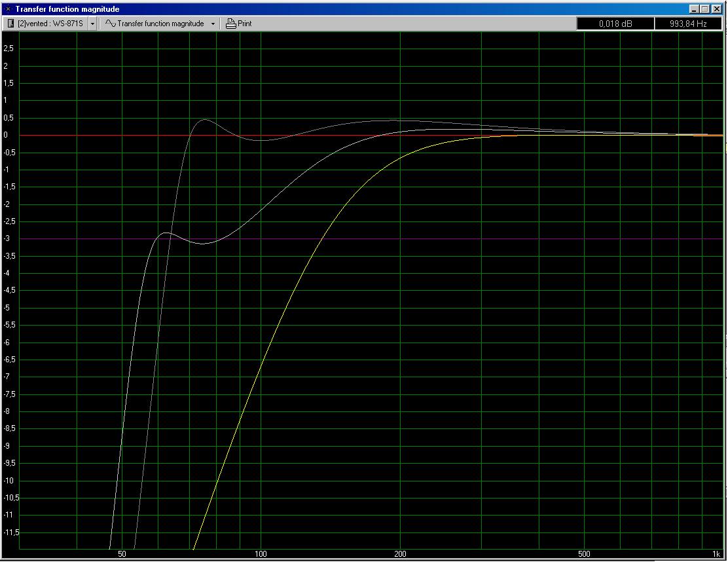Click the 100 Hz label on frequency axis
Screen dimensions: 728x562
pyautogui.click(x=261, y=554)
